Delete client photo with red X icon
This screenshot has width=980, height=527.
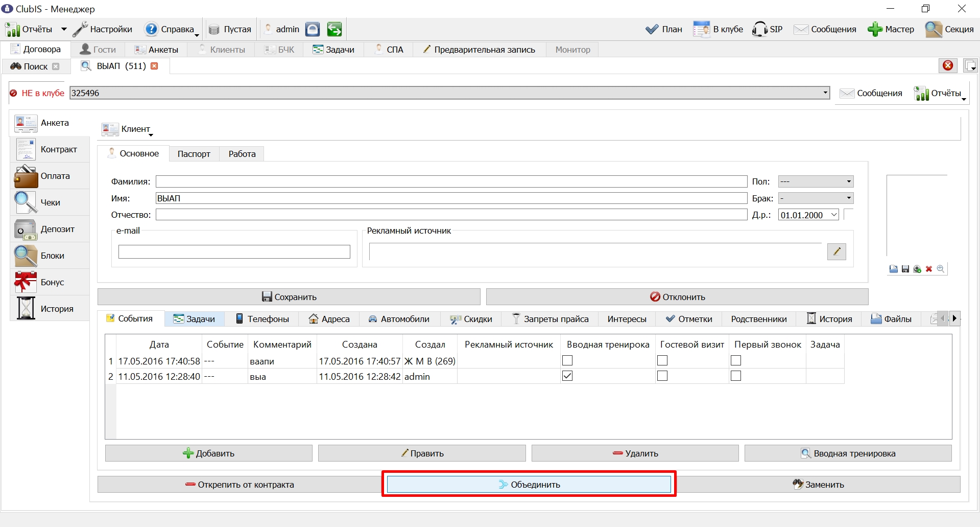tap(929, 269)
